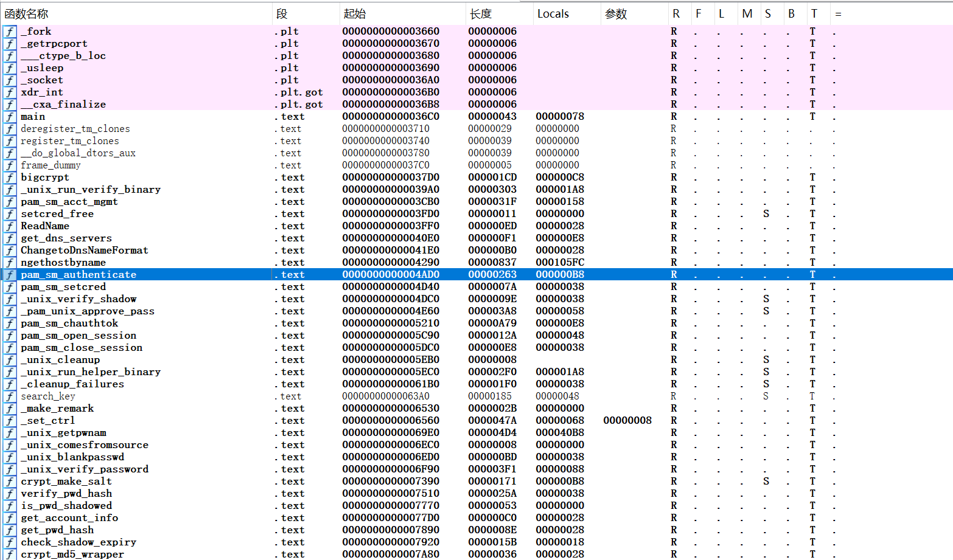Screen dimensions: 953x560
Task: Select the ngethostbyname function row
Action: coord(63,263)
